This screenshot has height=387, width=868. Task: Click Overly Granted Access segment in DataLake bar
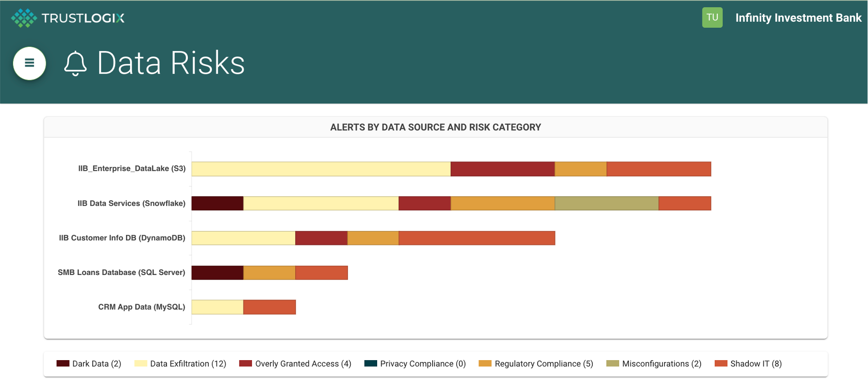502,169
